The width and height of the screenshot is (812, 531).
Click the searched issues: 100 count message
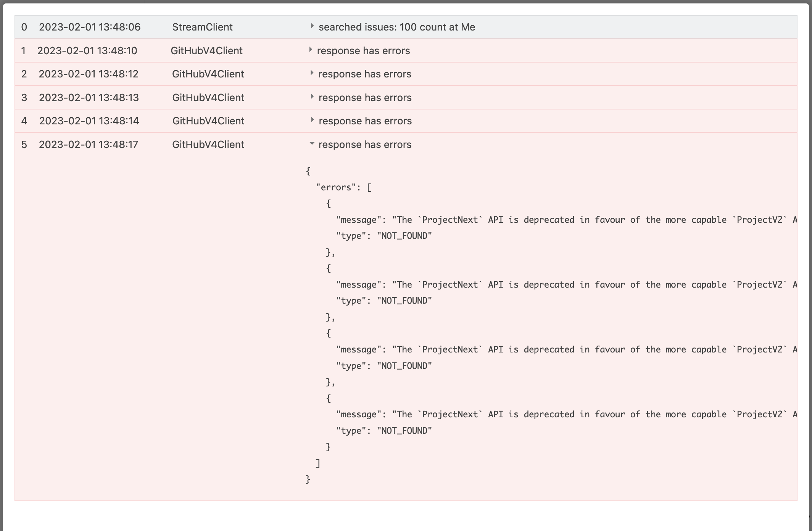point(396,27)
